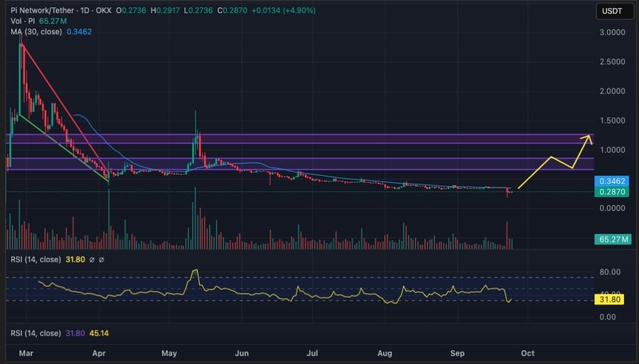Click the 2.0000 price scale label
Screen dimensions: 639x364
[612, 91]
